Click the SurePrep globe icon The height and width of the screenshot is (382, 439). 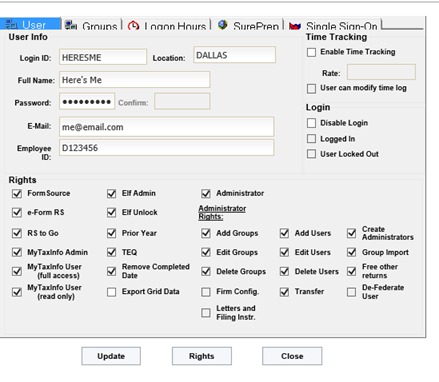pos(223,25)
